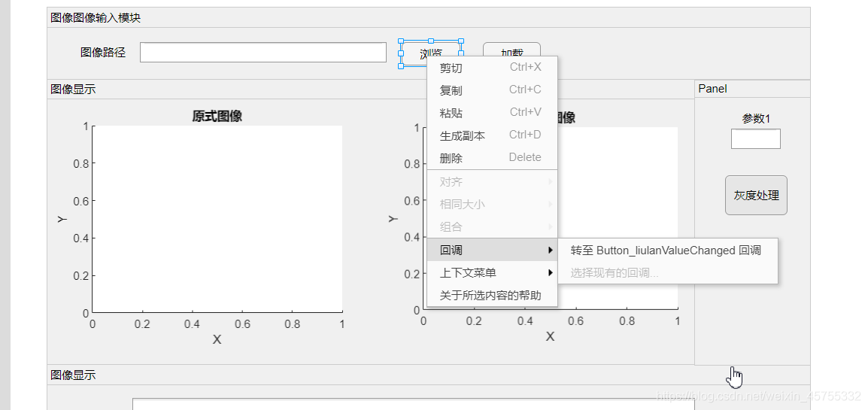The image size is (868, 410).
Task: Click the 参数1 label
Action: point(756,118)
